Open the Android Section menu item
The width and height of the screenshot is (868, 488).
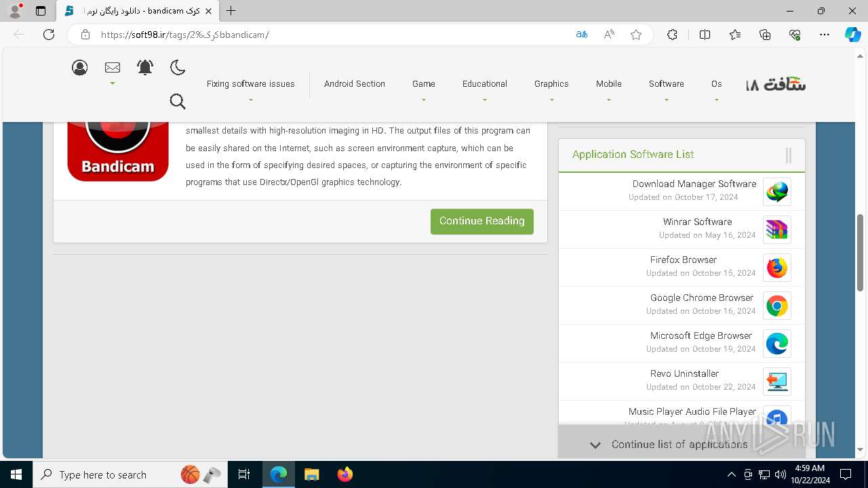[355, 84]
